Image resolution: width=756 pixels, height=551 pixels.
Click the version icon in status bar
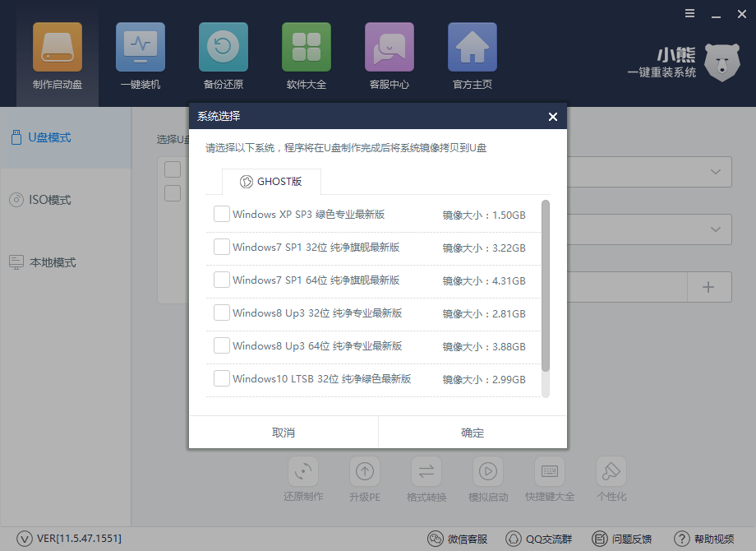tap(25, 539)
